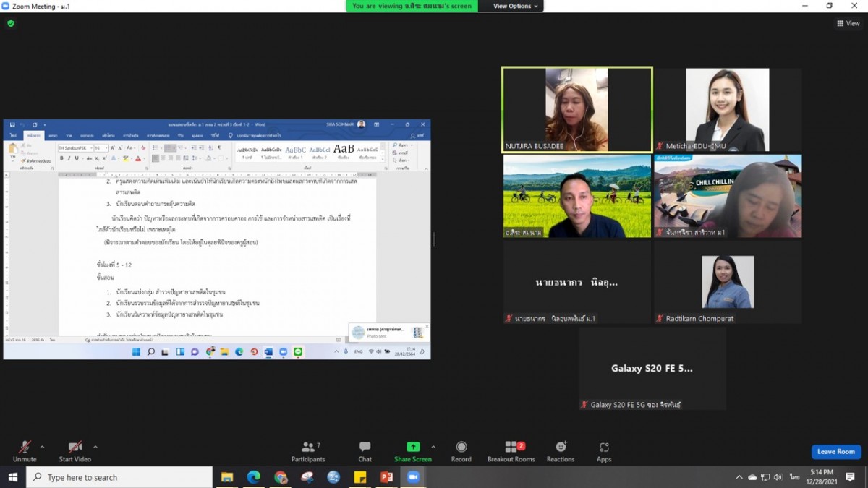Click the clock showing 5:14 PM
The width and height of the screenshot is (868, 488).
coord(821,477)
